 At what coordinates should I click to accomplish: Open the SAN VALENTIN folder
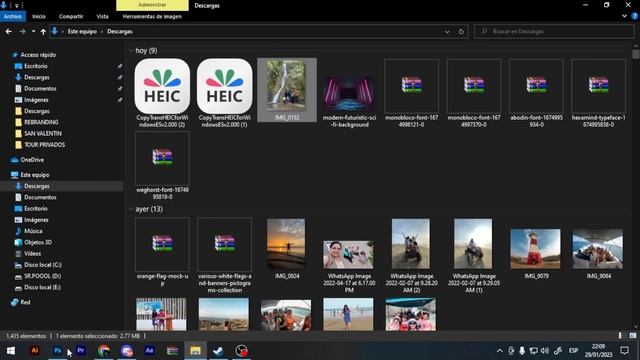pyautogui.click(x=42, y=133)
